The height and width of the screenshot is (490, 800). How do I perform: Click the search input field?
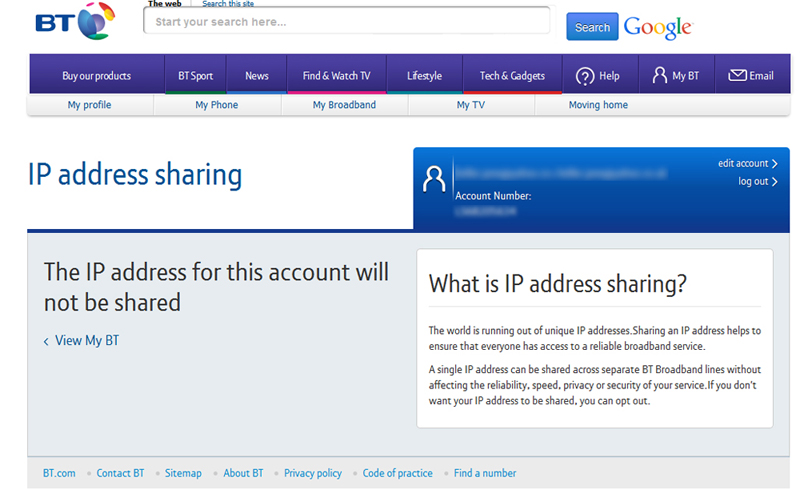(346, 21)
